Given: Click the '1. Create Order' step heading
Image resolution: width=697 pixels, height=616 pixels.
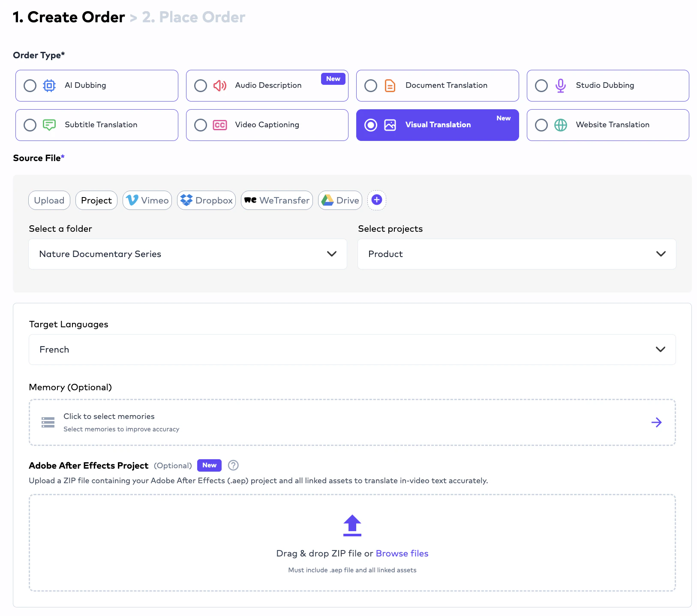Looking at the screenshot, I should [x=69, y=17].
